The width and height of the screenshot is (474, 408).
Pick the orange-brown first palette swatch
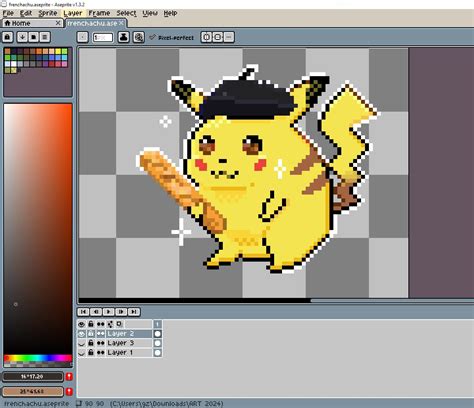[x=8, y=51]
